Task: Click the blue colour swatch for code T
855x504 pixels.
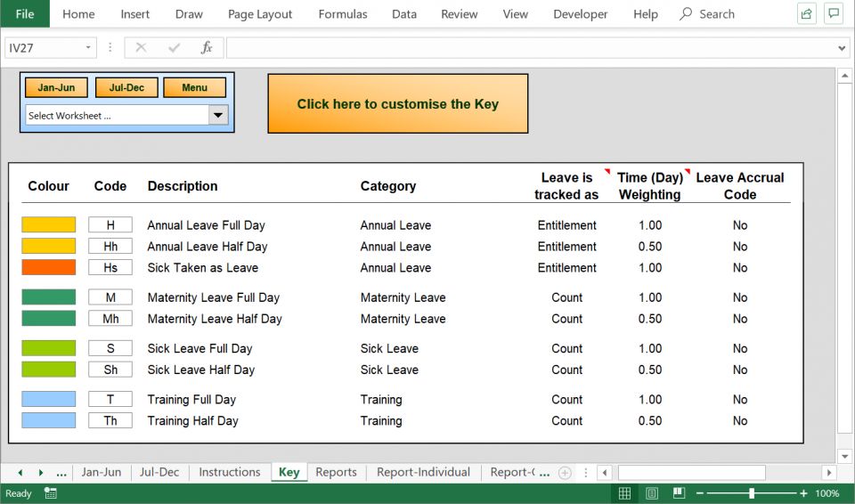Action: coord(48,399)
